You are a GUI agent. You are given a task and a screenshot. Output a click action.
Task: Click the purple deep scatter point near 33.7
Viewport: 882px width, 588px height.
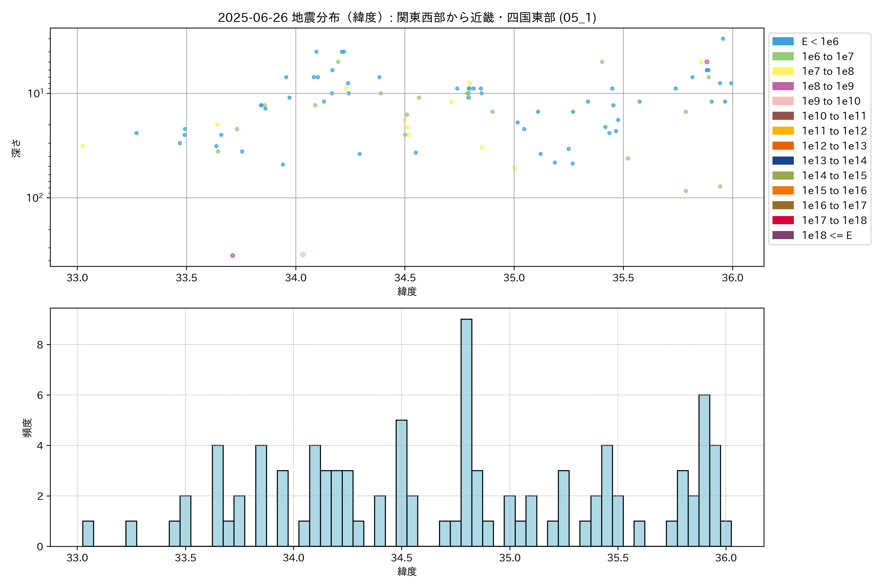coord(233,255)
